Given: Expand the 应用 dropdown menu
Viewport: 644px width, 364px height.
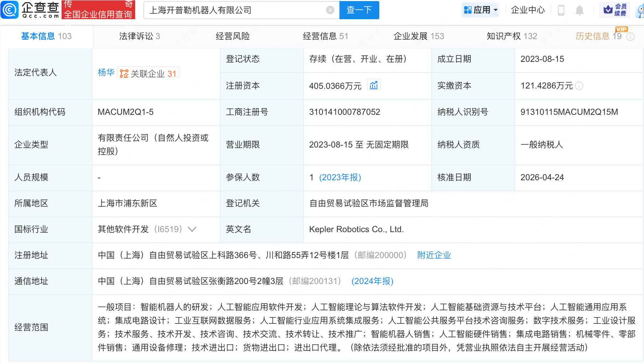Looking at the screenshot, I should (x=481, y=10).
